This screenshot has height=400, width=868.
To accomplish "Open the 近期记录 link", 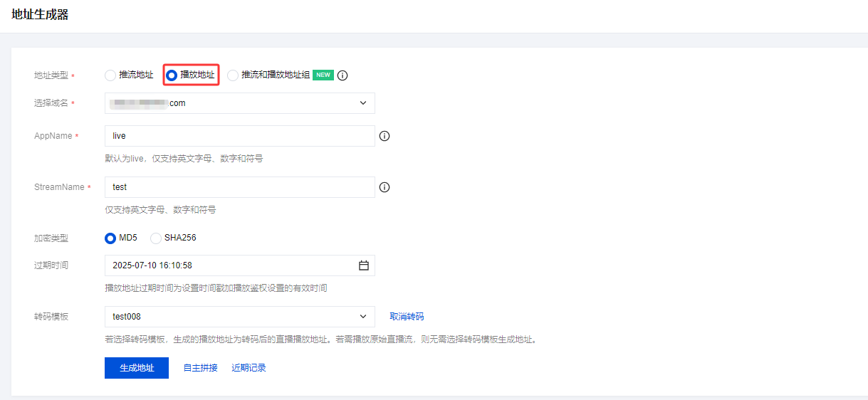I will pyautogui.click(x=249, y=368).
